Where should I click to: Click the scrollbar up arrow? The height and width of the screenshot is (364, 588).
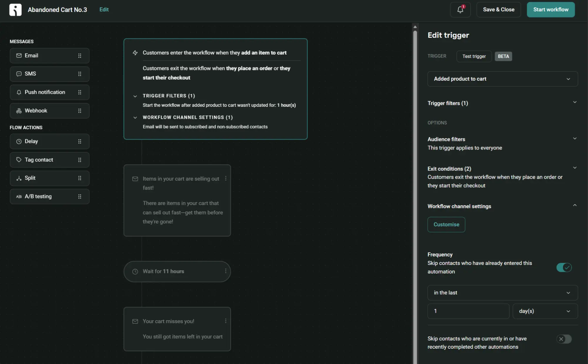tap(415, 27)
